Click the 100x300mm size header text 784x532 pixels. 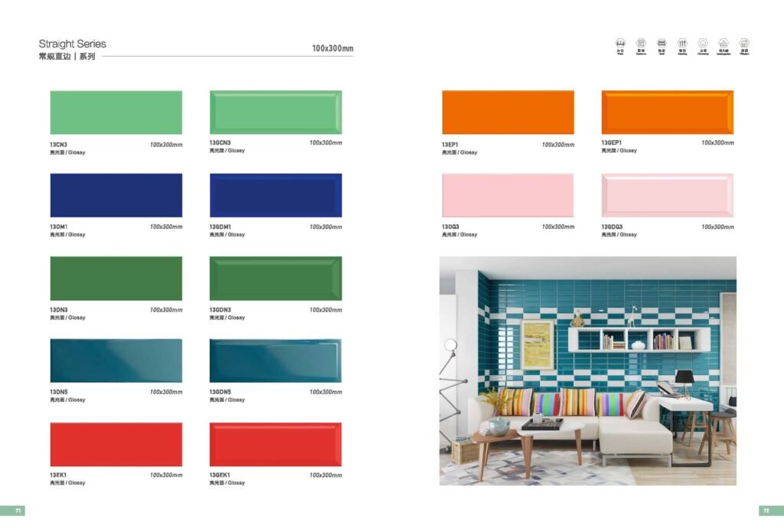tap(332, 48)
